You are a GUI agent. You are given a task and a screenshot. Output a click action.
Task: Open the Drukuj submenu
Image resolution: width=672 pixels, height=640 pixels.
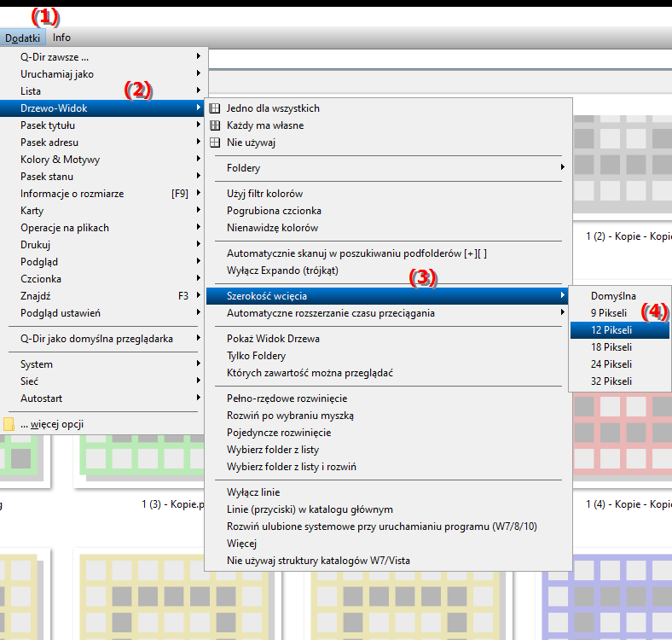click(x=102, y=245)
